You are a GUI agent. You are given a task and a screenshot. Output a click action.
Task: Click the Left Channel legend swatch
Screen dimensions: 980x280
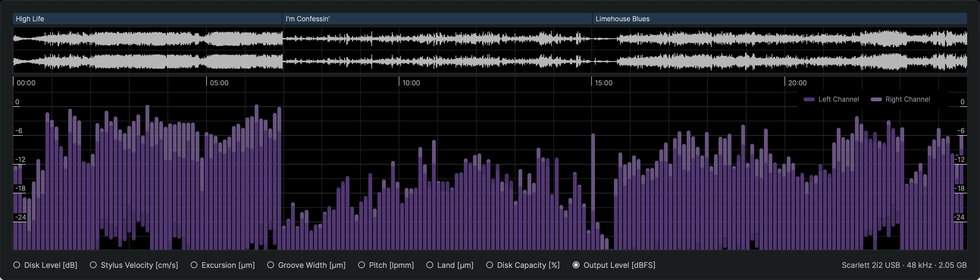click(809, 99)
